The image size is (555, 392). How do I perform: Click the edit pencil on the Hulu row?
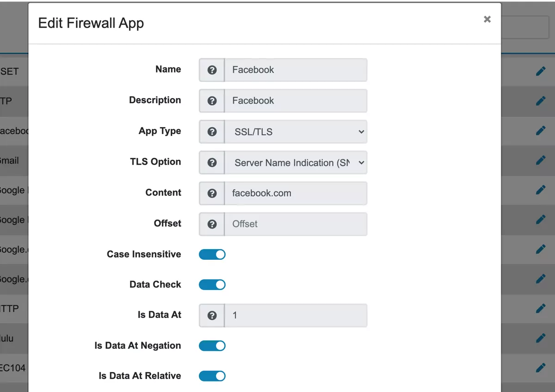tap(541, 339)
